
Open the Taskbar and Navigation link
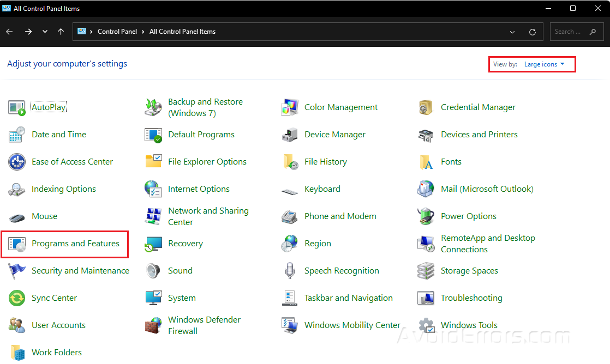point(348,298)
